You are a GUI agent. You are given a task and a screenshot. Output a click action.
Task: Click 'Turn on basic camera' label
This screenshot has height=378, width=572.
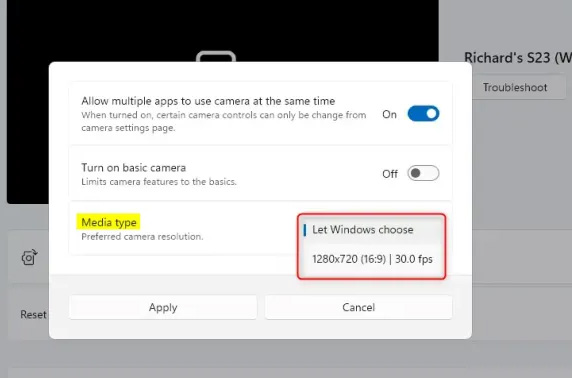pyautogui.click(x=134, y=168)
